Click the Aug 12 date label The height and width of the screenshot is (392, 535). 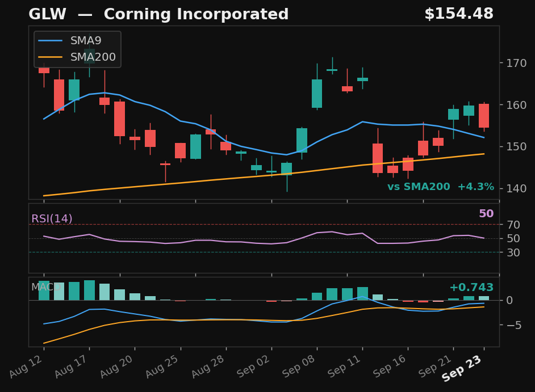coord(26,366)
